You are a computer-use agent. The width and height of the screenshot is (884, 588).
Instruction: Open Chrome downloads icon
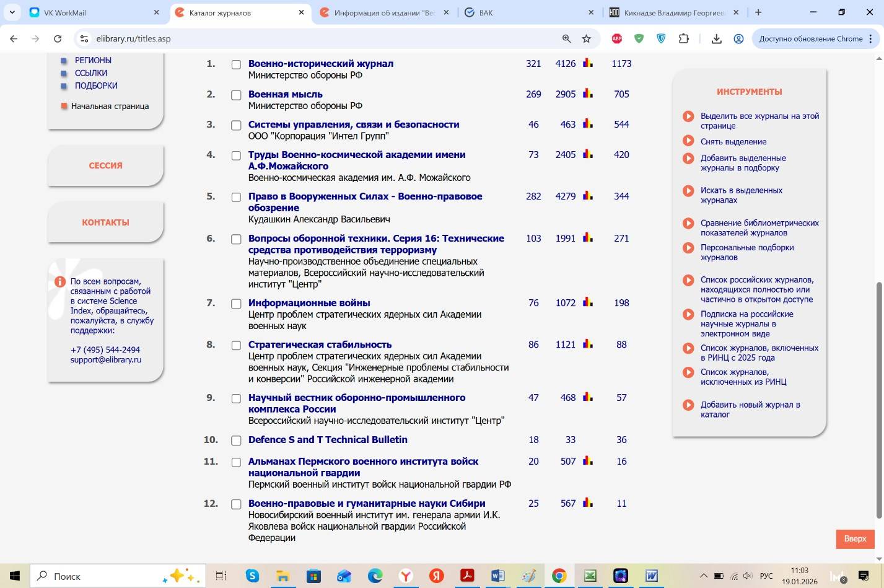click(716, 38)
